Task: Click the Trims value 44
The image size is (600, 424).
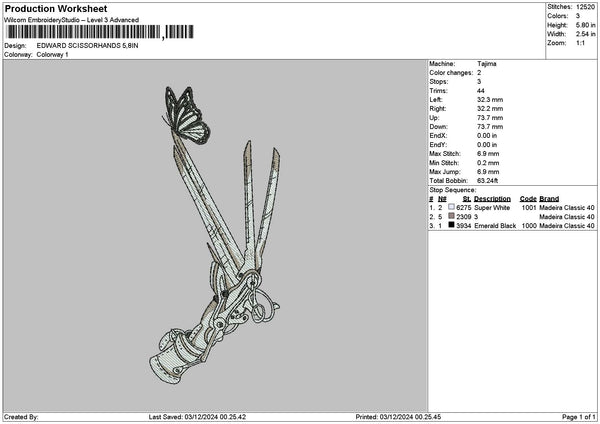Action: [481, 91]
